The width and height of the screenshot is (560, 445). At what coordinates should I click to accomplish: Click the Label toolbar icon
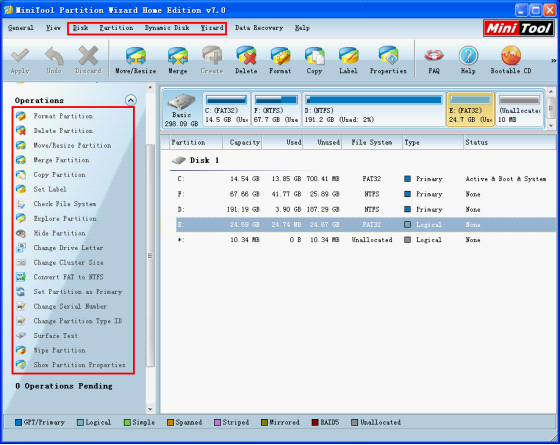click(348, 60)
